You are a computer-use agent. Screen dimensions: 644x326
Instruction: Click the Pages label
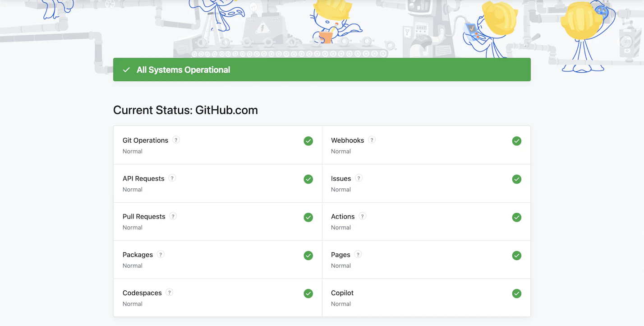click(x=340, y=255)
